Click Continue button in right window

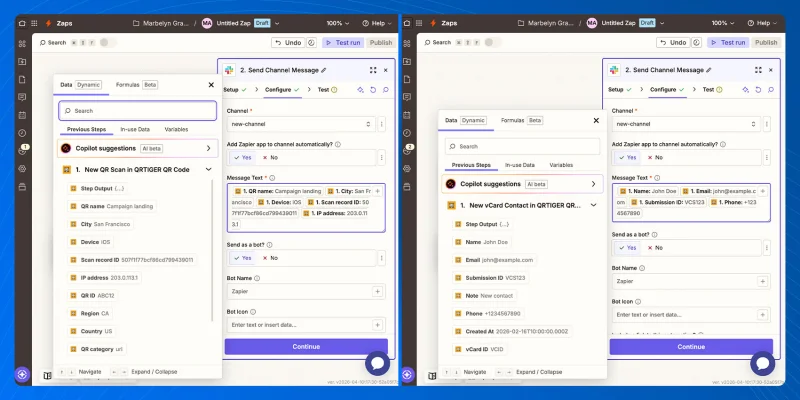pos(691,346)
